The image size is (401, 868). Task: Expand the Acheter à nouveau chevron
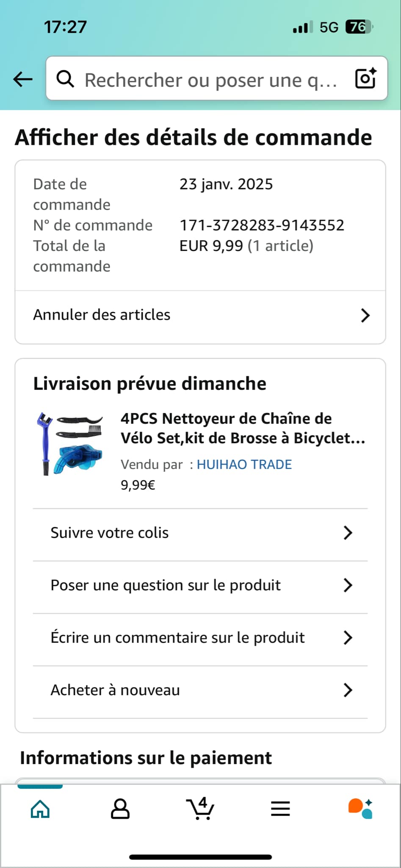coord(348,690)
